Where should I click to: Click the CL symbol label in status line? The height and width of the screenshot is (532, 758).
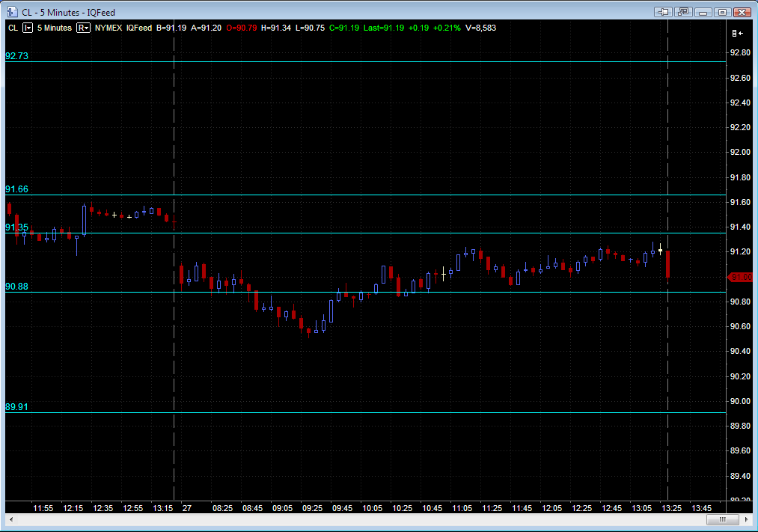tap(13, 28)
